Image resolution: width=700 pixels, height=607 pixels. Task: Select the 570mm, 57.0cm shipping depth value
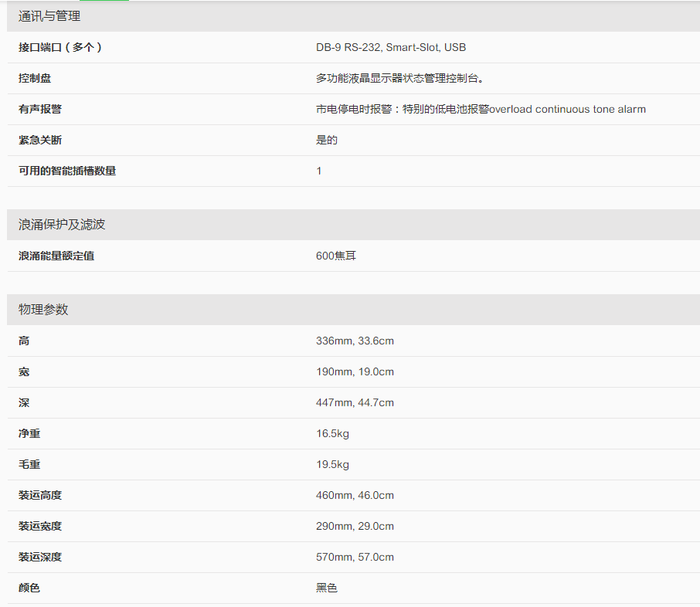click(355, 557)
